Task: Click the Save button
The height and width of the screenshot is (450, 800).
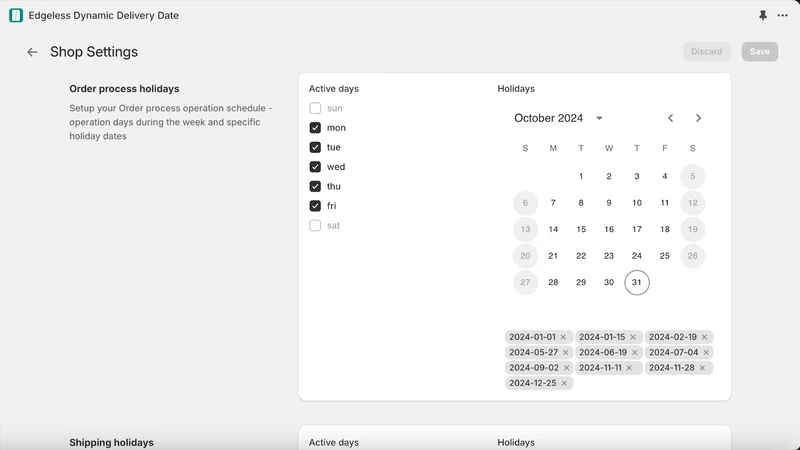Action: (x=760, y=52)
